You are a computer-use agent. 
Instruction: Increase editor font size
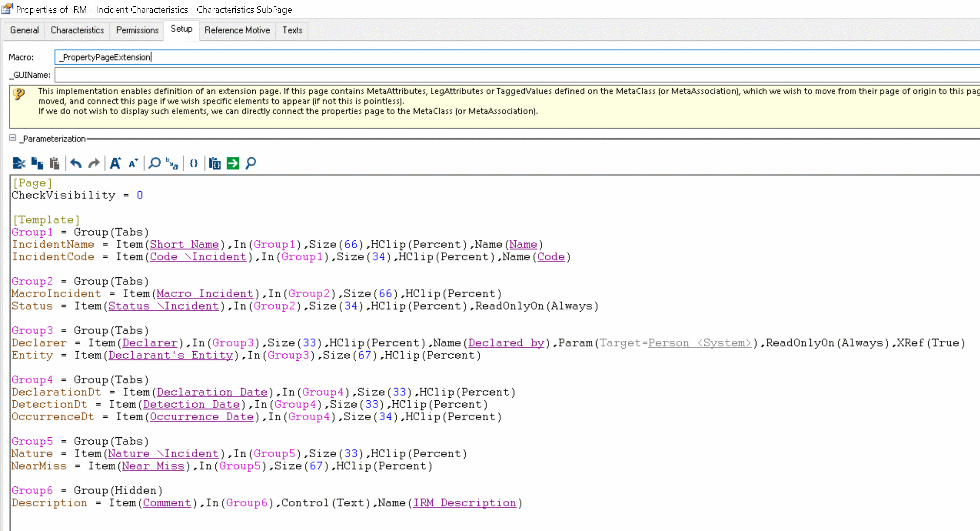click(115, 164)
